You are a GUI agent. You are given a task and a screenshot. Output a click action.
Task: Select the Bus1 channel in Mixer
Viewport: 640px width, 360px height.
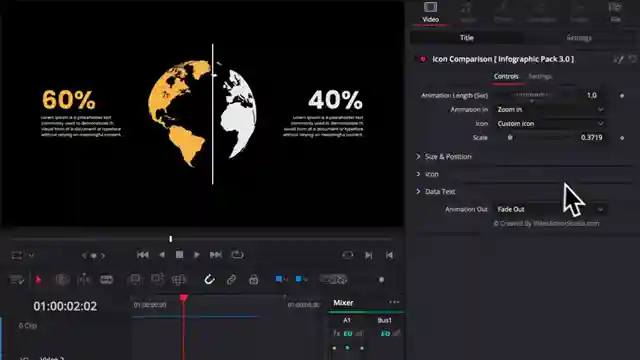384,320
